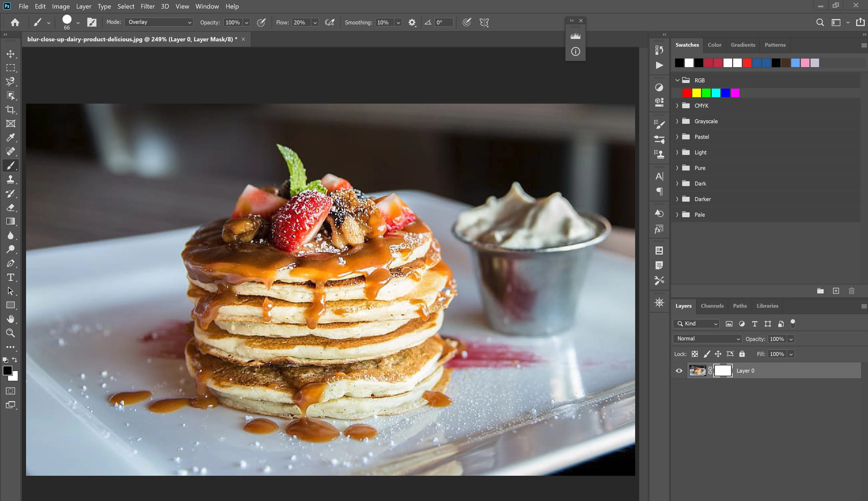
Task: Select the Zoom tool
Action: click(x=10, y=333)
